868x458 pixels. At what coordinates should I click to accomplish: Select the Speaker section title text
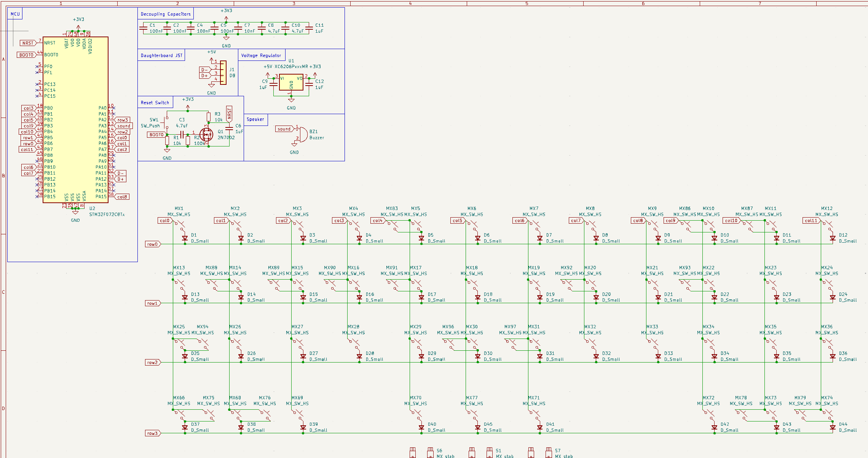tap(255, 119)
